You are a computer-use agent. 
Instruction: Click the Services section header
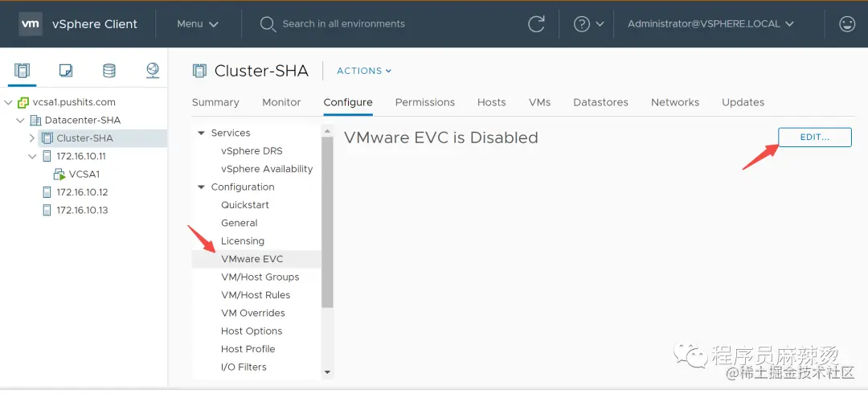[231, 133]
